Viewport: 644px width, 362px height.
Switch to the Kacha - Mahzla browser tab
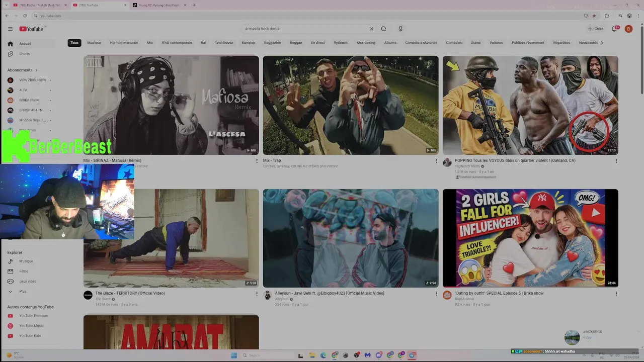point(40,5)
